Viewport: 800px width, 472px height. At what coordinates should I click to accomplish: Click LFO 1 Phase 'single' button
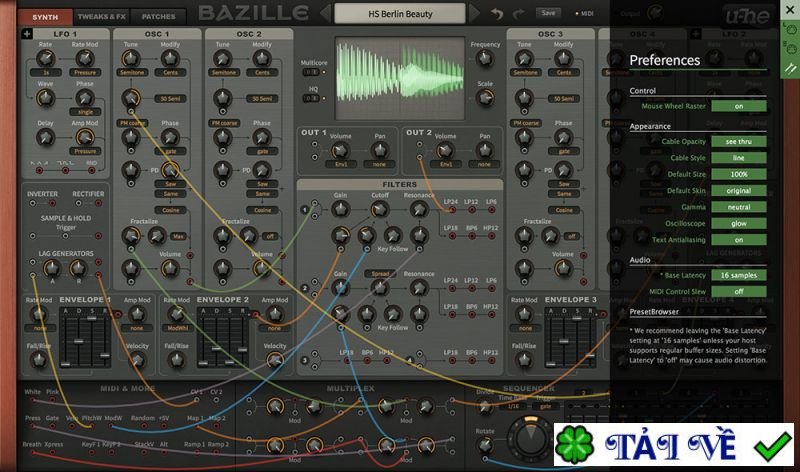point(85,112)
